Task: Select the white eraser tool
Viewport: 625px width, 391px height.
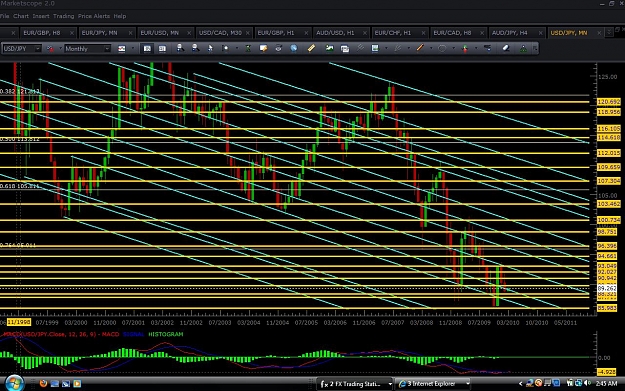Action: [506, 48]
